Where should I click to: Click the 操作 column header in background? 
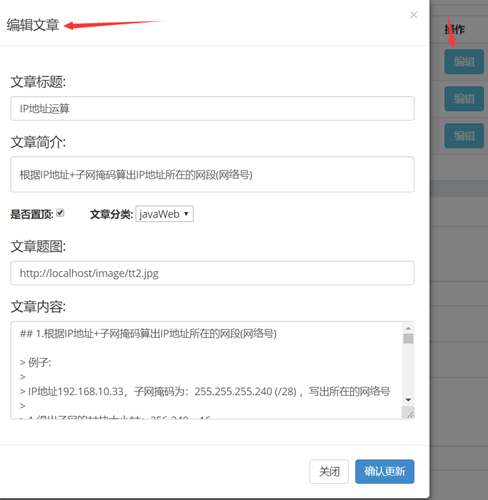point(455,29)
